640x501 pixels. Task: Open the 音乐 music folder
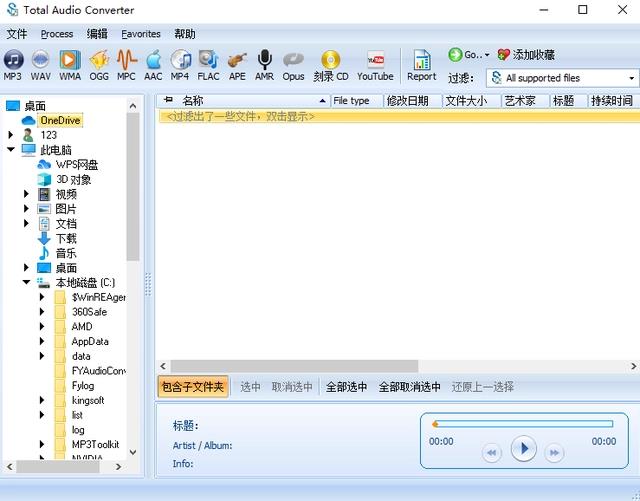66,253
